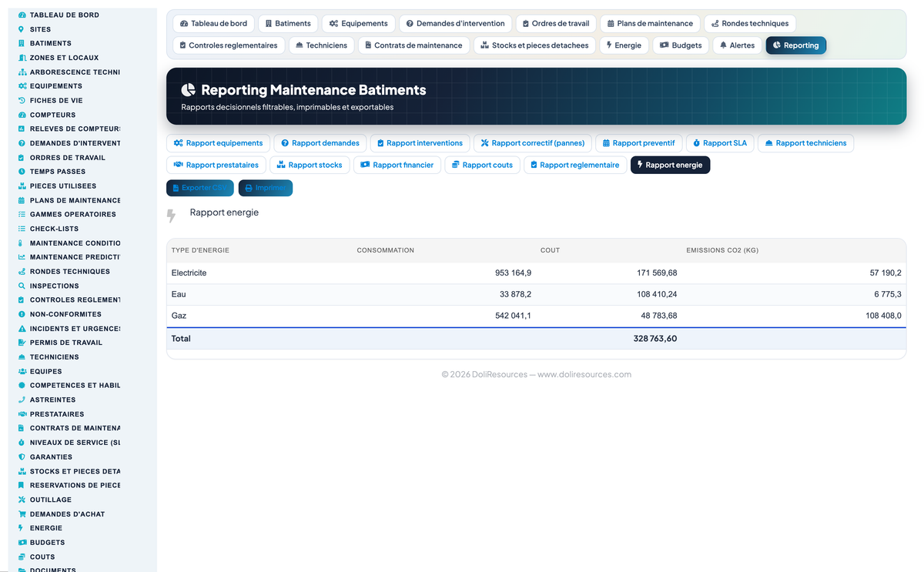924x572 pixels.
Task: Open the Batiments top navigation tab
Action: pos(288,24)
